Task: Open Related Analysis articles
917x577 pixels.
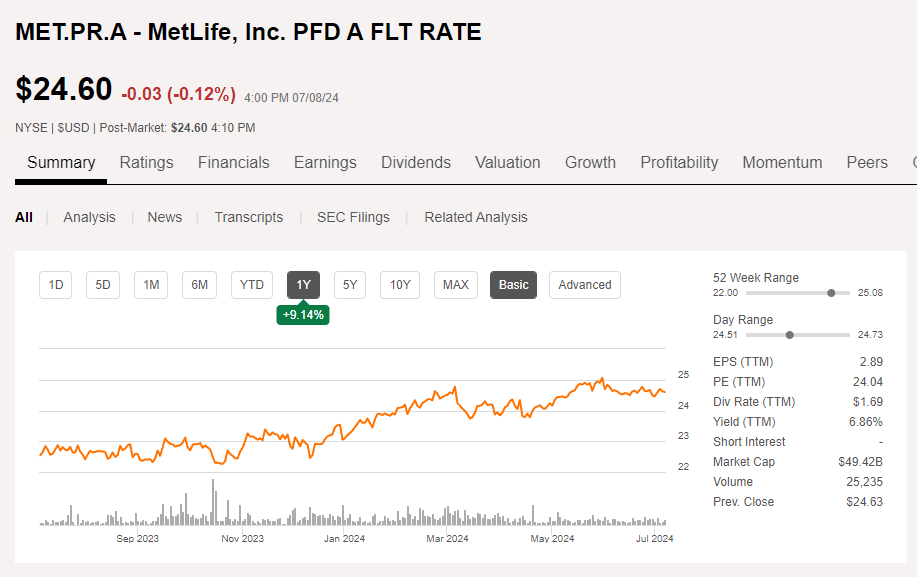Action: coord(475,216)
